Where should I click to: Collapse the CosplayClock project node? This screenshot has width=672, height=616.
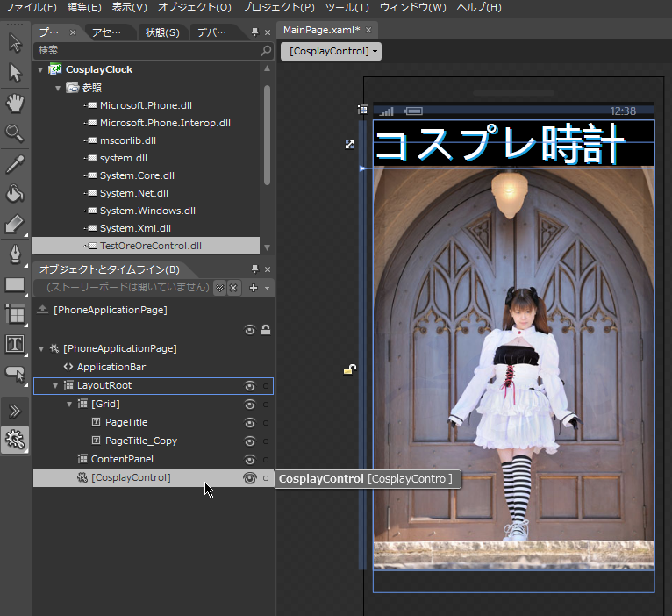[x=40, y=69]
